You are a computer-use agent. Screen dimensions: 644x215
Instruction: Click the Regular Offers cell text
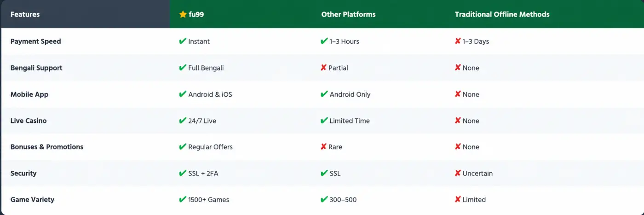tap(210, 147)
